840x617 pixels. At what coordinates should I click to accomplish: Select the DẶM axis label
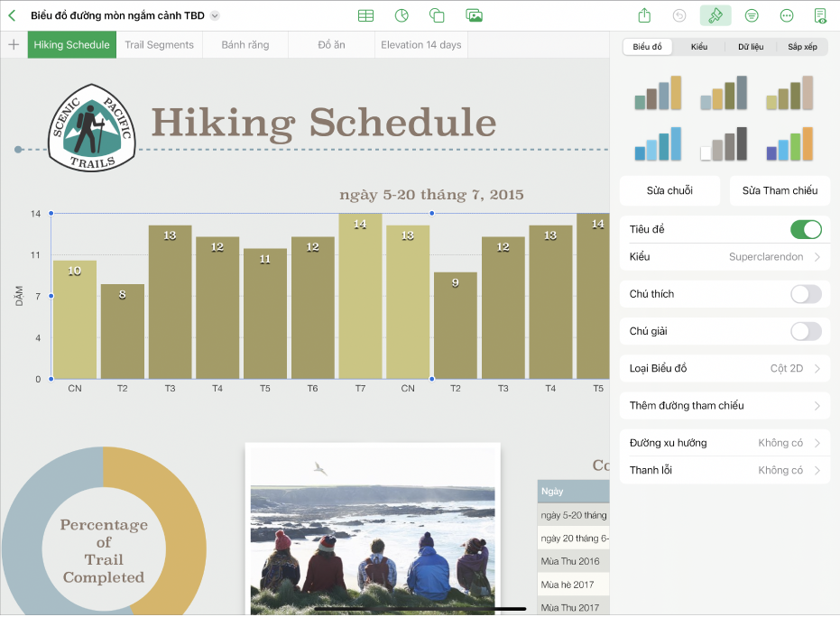coord(19,296)
